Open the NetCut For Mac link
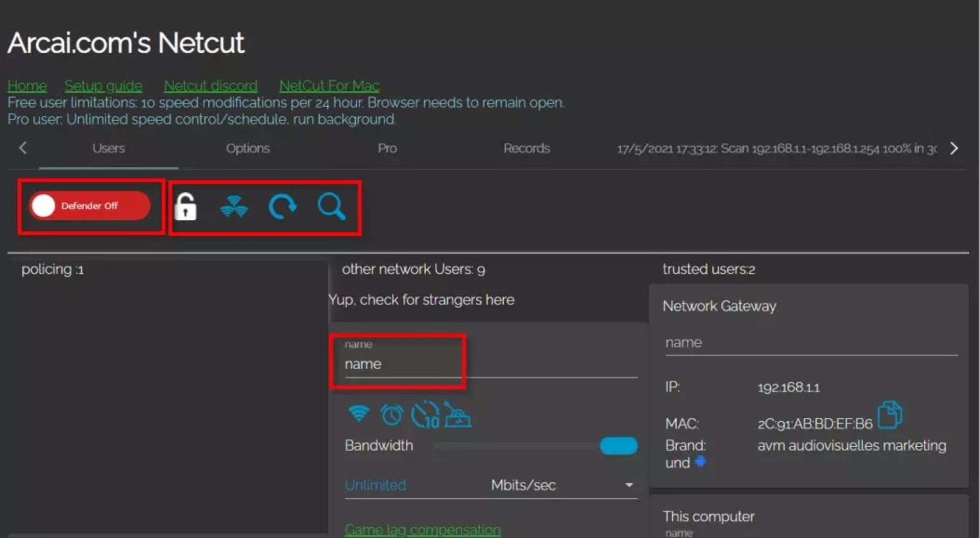980x538 pixels. coord(329,86)
